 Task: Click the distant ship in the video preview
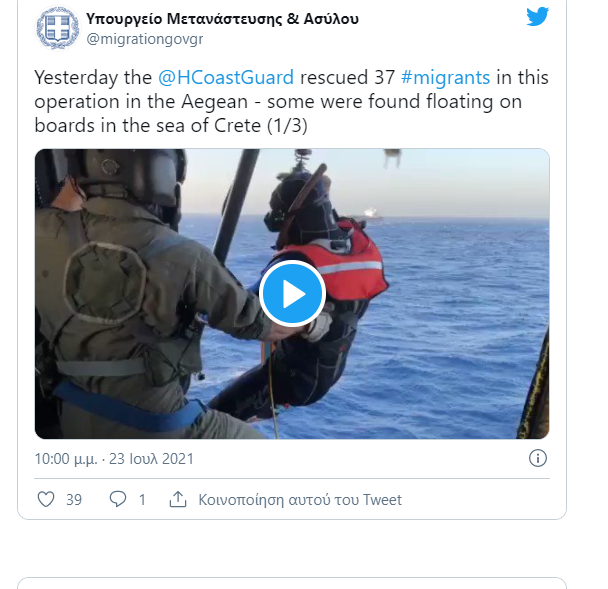372,214
